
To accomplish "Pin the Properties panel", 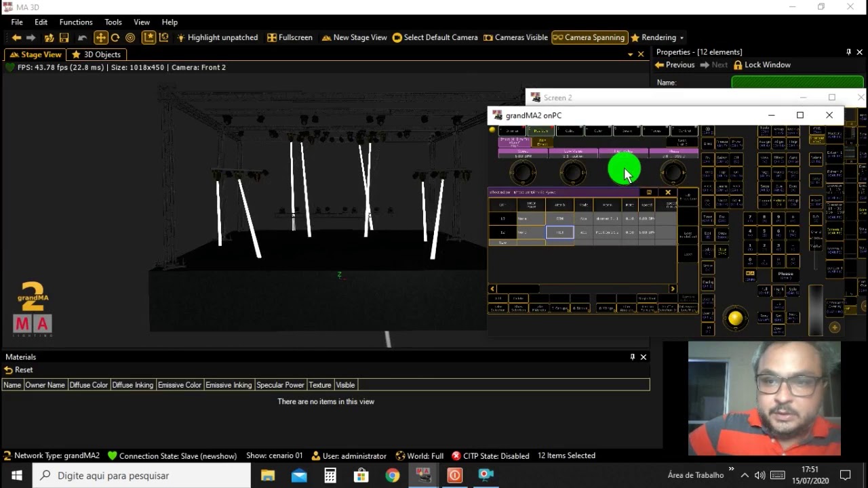I will tap(848, 52).
